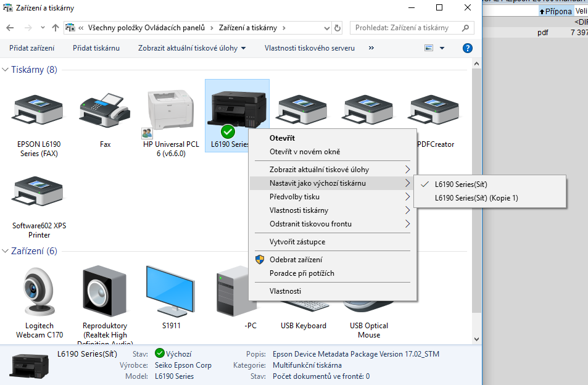The image size is (588, 385).
Task: Open the view options dropdown arrow
Action: (x=442, y=48)
